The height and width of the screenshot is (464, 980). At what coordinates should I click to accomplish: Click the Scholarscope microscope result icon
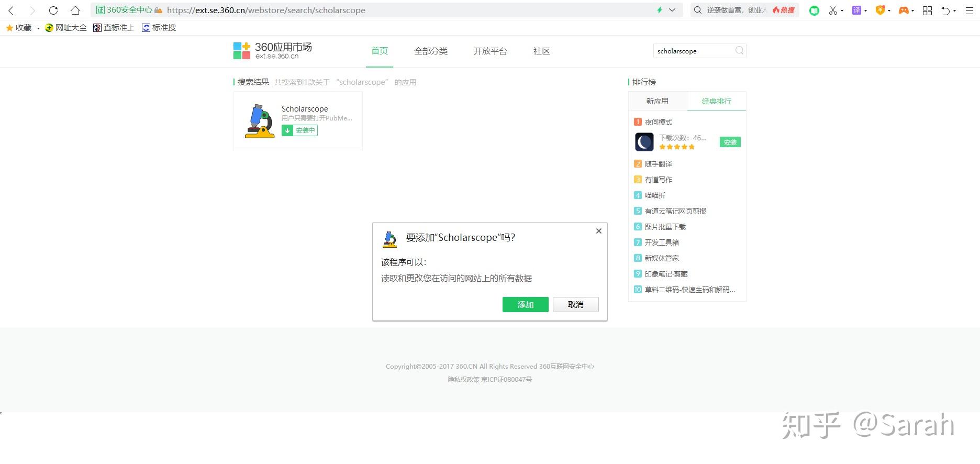point(260,121)
